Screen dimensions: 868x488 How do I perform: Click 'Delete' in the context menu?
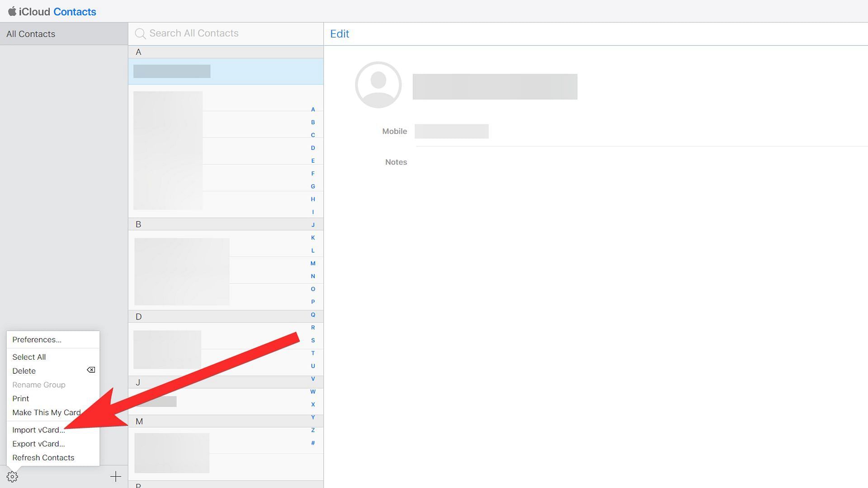coord(24,370)
